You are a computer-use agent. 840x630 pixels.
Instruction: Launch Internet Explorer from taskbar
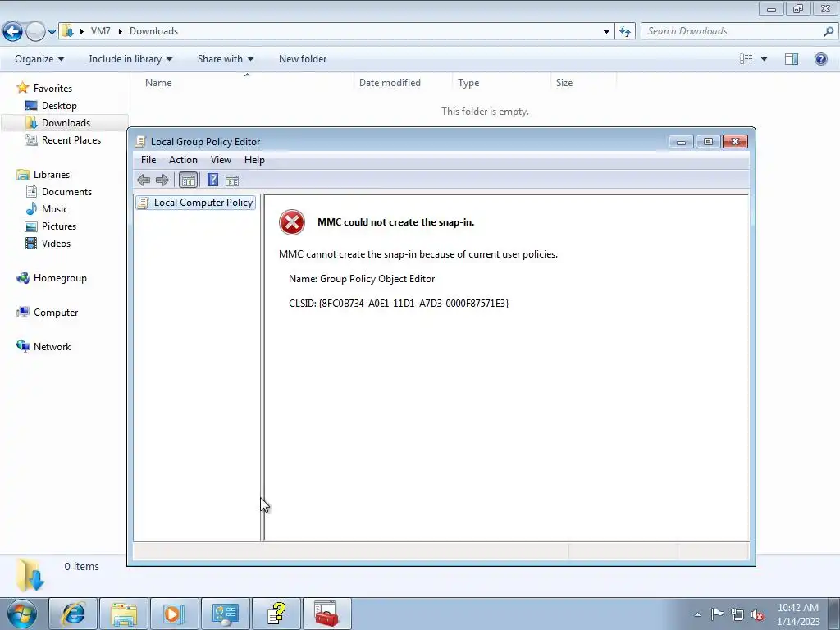pos(73,614)
